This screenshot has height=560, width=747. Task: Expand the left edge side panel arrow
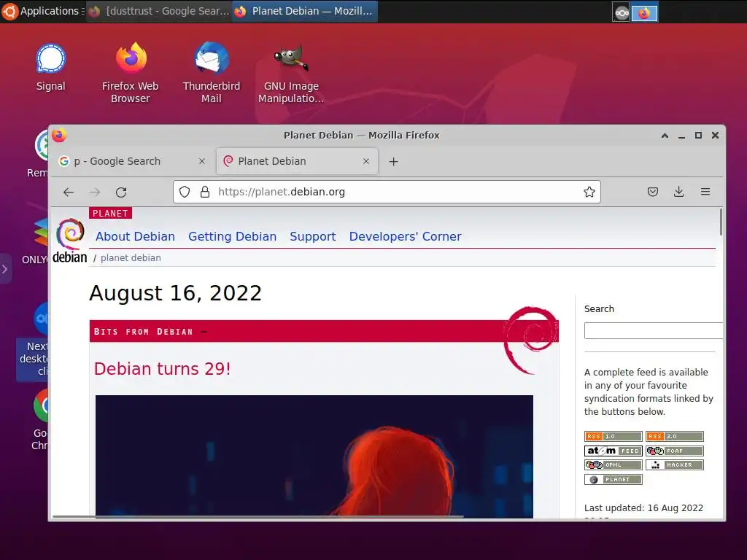5,269
